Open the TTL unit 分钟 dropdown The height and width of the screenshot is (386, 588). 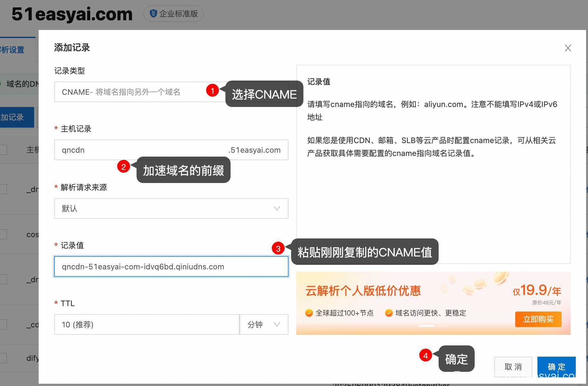click(x=264, y=324)
